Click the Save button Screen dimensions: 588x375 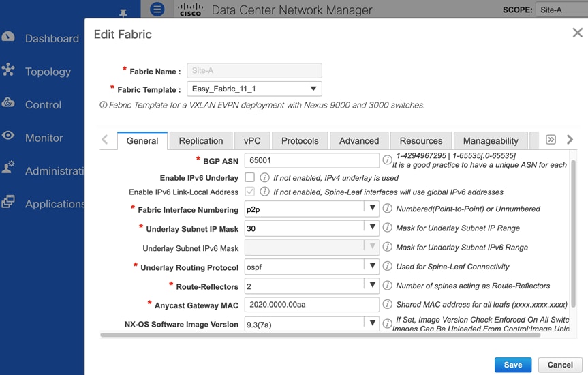coord(512,365)
